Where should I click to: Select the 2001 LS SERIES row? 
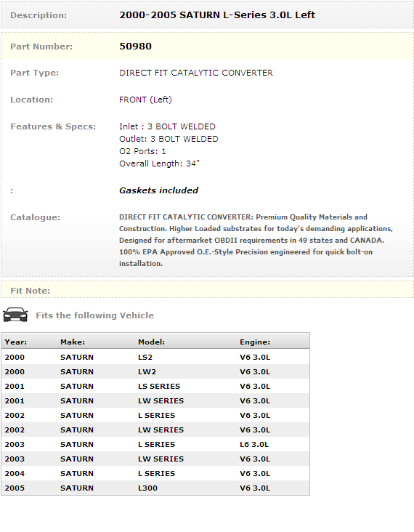click(155, 387)
